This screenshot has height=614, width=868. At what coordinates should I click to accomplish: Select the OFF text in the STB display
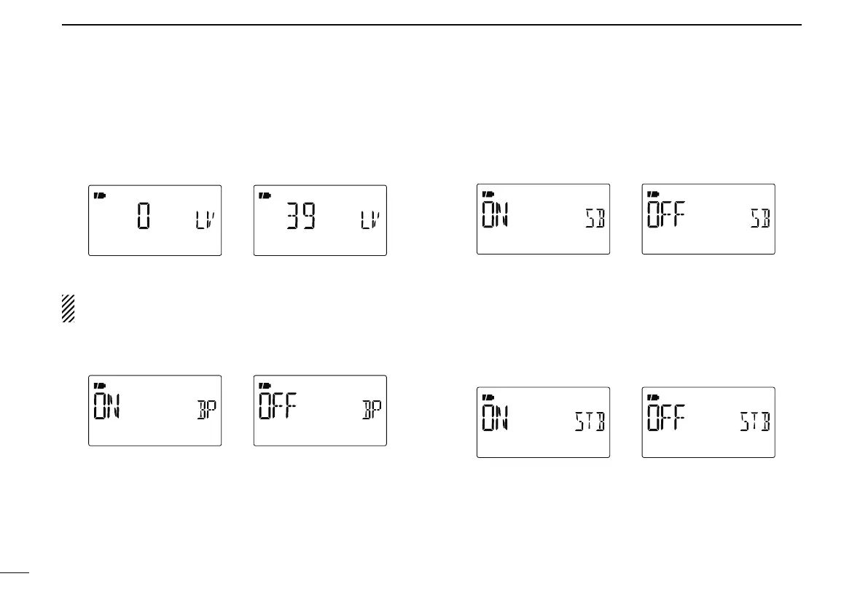(667, 417)
